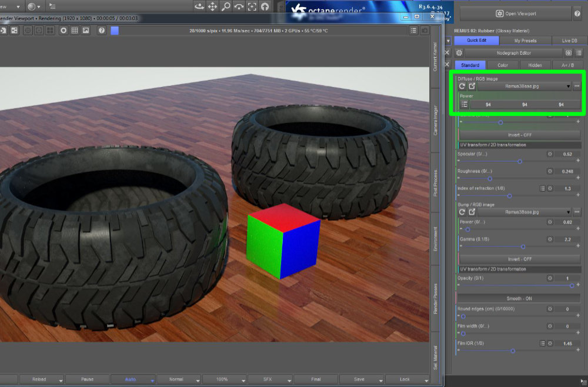Click the Index of refraction value 1.3
Viewport: 588px width, 387px height.
(x=567, y=189)
